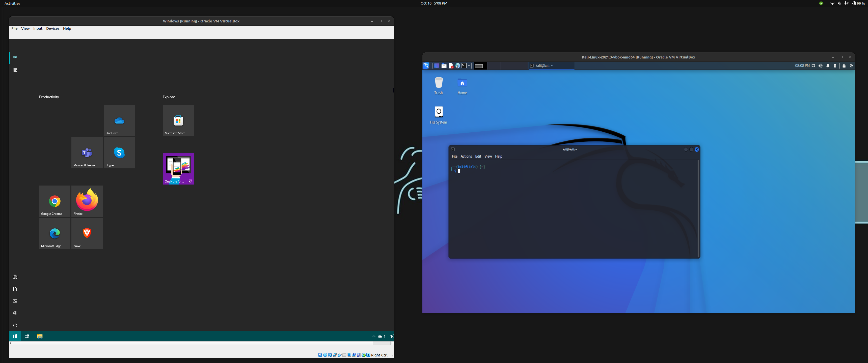Image resolution: width=868 pixels, height=363 pixels.
Task: Open the Skype tile
Action: (119, 153)
